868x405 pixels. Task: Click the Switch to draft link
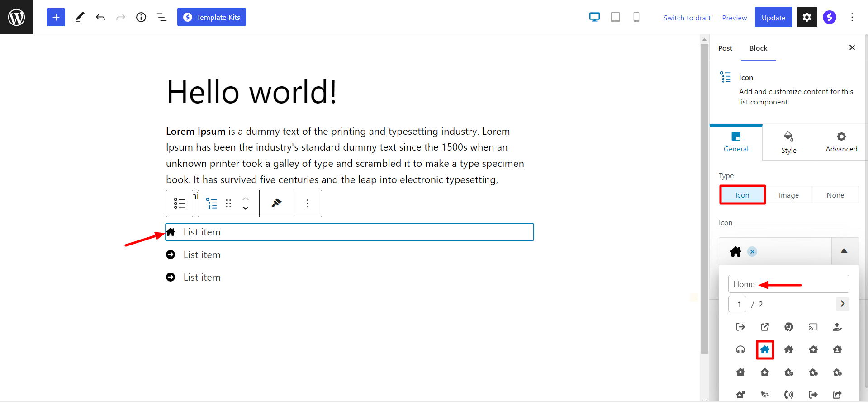click(x=687, y=18)
